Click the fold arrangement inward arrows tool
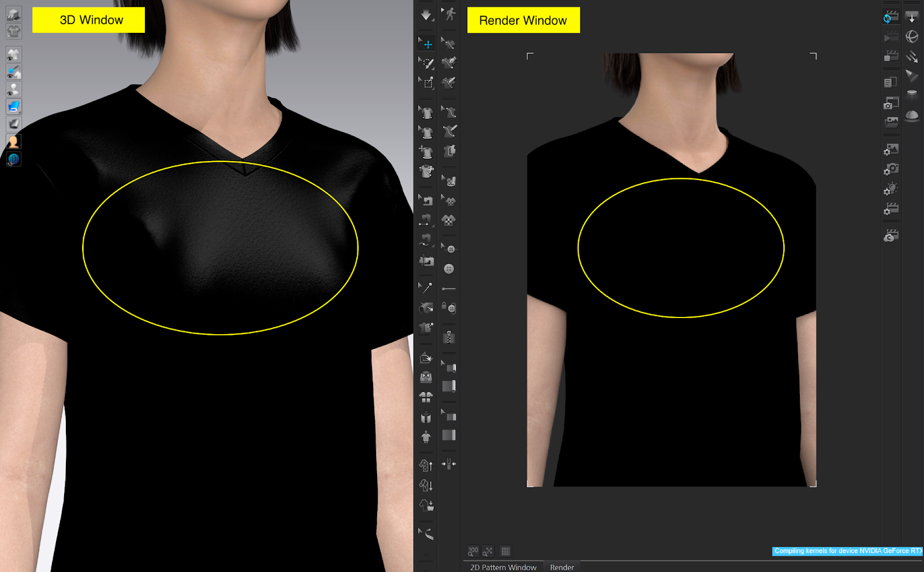924x572 pixels. [x=449, y=463]
